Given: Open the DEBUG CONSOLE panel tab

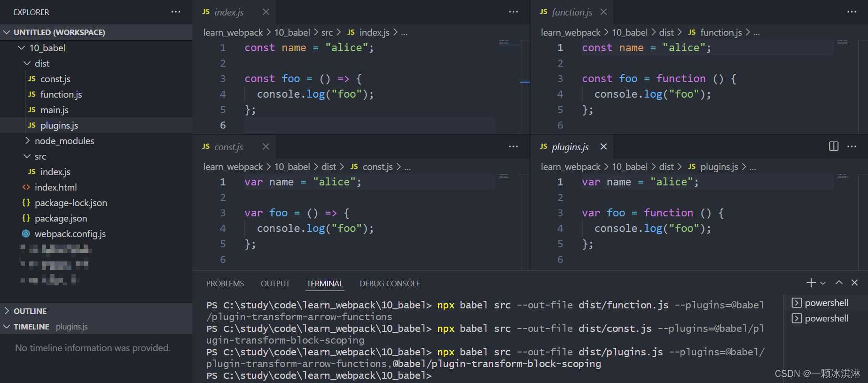Looking at the screenshot, I should [390, 283].
